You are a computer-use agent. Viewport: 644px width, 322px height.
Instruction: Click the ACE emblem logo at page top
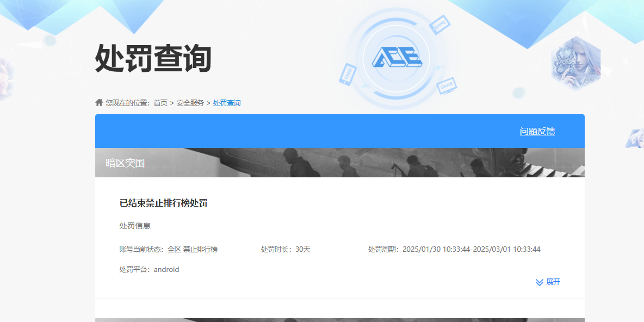(397, 57)
